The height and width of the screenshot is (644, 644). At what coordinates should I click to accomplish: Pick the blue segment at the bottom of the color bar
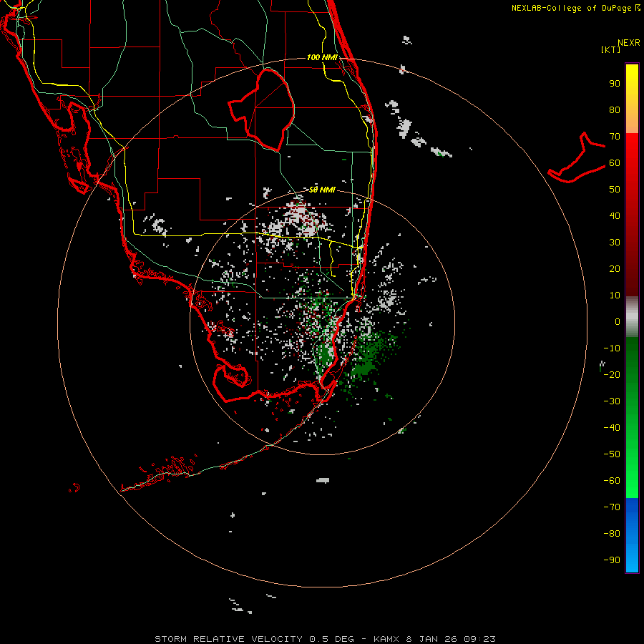[x=632, y=535]
